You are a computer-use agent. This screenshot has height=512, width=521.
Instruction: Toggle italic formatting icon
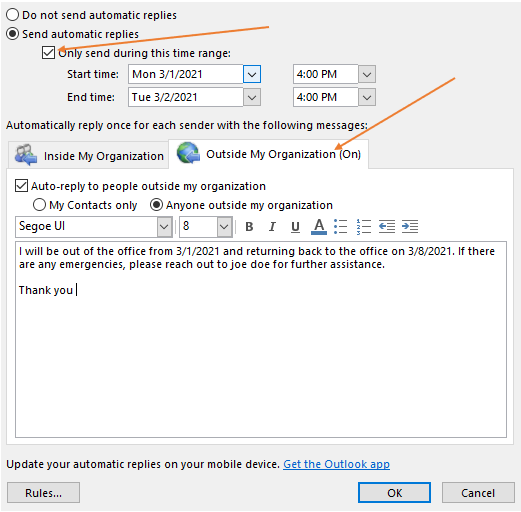(272, 227)
